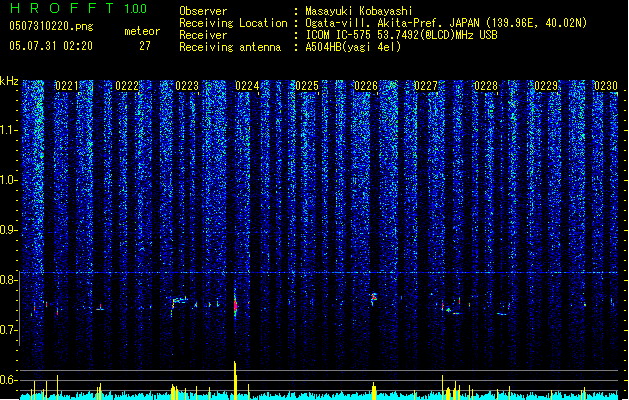Screen dimensions: 629x400
Task: Click the antenna value A504HB(yagi 4el)
Action: click(x=353, y=47)
